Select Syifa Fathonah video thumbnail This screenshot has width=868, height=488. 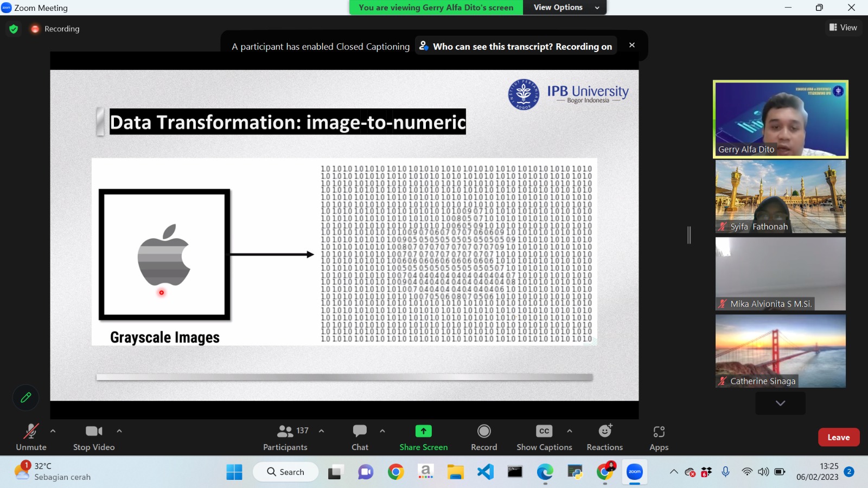pyautogui.click(x=781, y=196)
